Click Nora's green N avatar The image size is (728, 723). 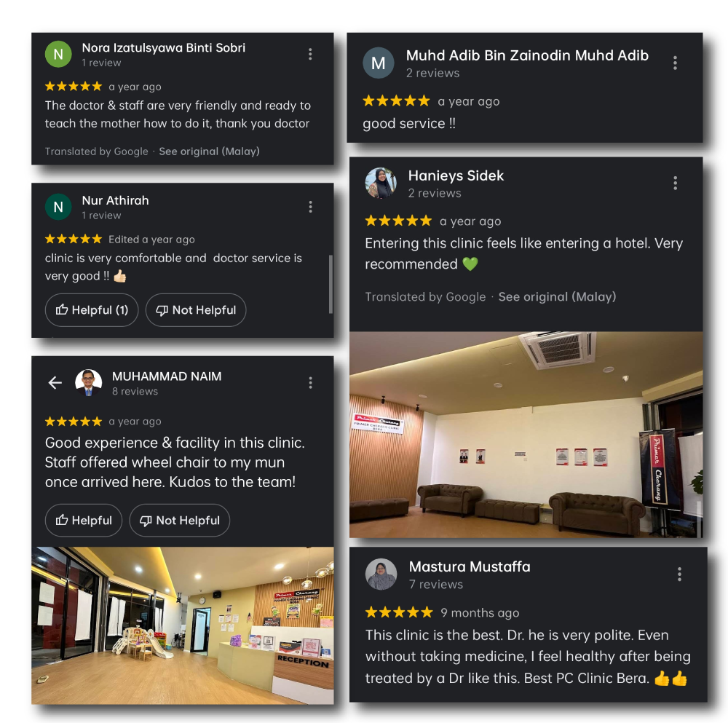pyautogui.click(x=58, y=55)
